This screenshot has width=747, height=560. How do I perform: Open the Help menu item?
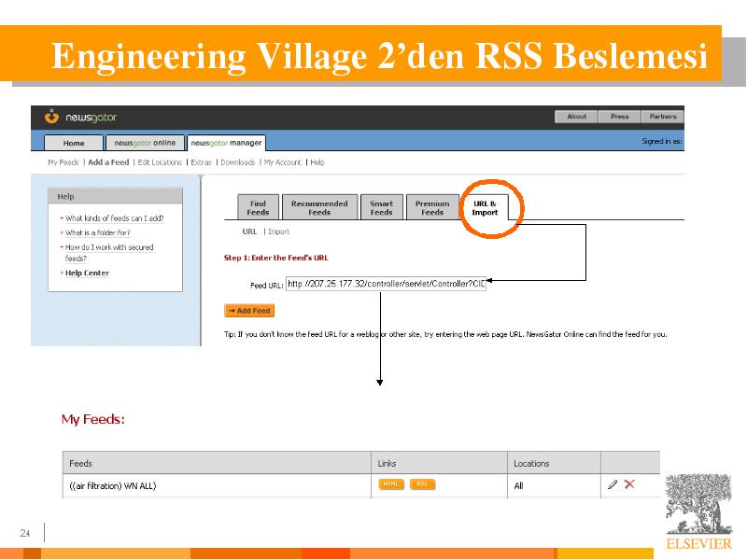pos(317,162)
